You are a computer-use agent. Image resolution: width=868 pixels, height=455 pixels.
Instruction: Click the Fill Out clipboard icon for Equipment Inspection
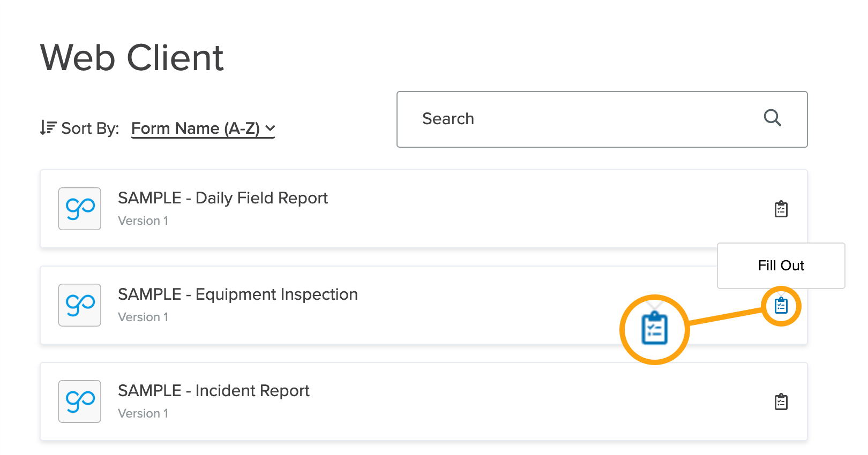781,305
